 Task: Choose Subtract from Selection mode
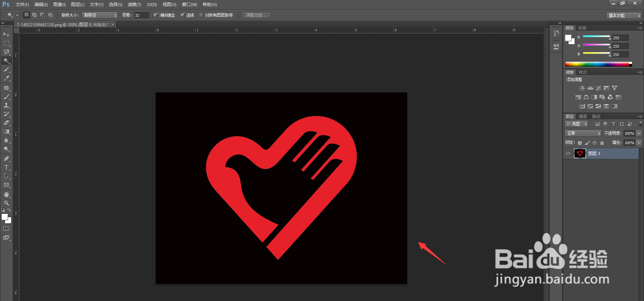pos(42,15)
